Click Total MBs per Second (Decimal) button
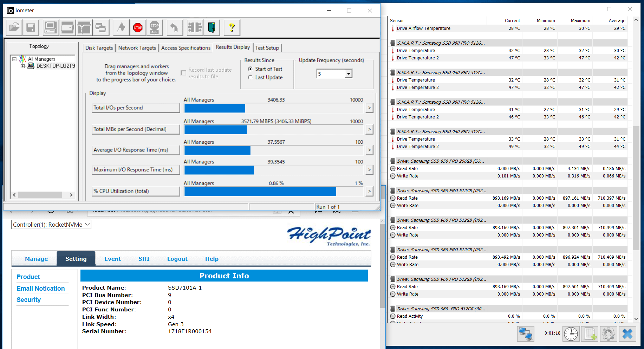The image size is (644, 349). (136, 129)
